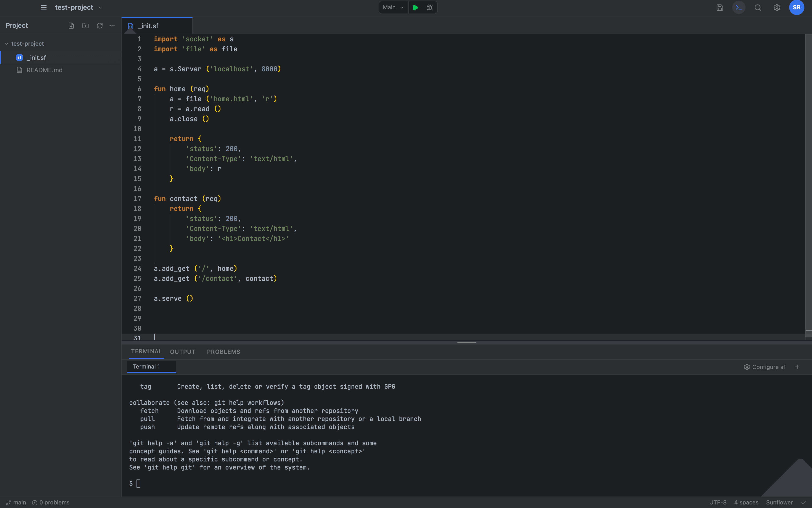Toggle the terminal panel icon
The image size is (812, 508).
(738, 7)
